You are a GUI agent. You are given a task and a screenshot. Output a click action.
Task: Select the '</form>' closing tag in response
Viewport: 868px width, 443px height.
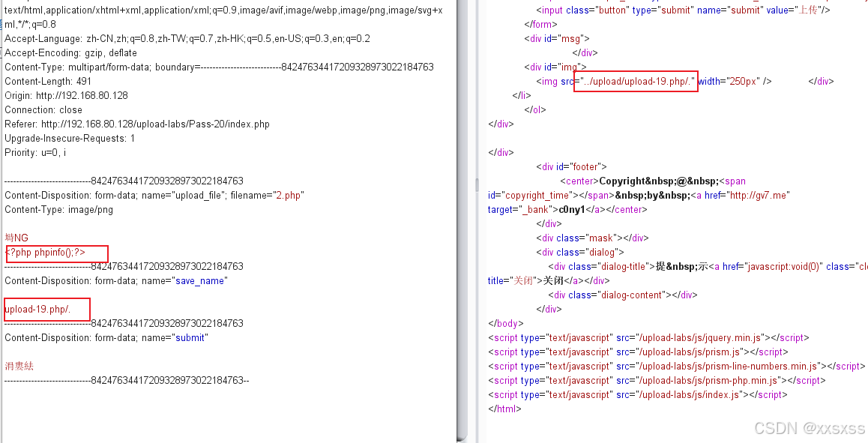[541, 25]
